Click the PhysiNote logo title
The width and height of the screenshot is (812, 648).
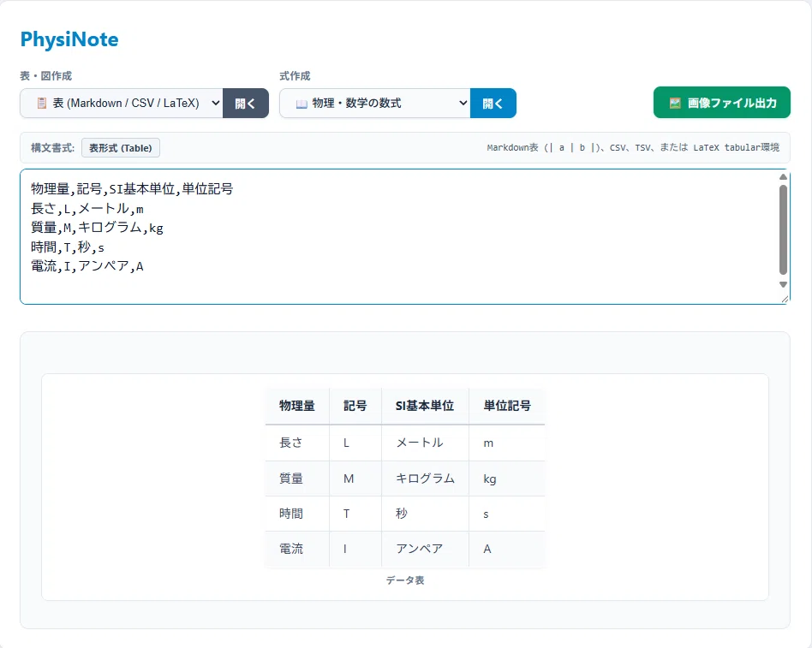tap(69, 39)
